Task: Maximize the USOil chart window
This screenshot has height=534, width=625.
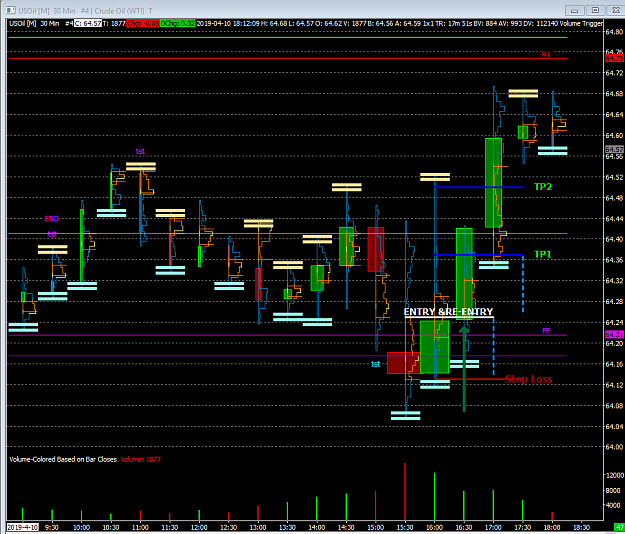Action: pos(596,10)
